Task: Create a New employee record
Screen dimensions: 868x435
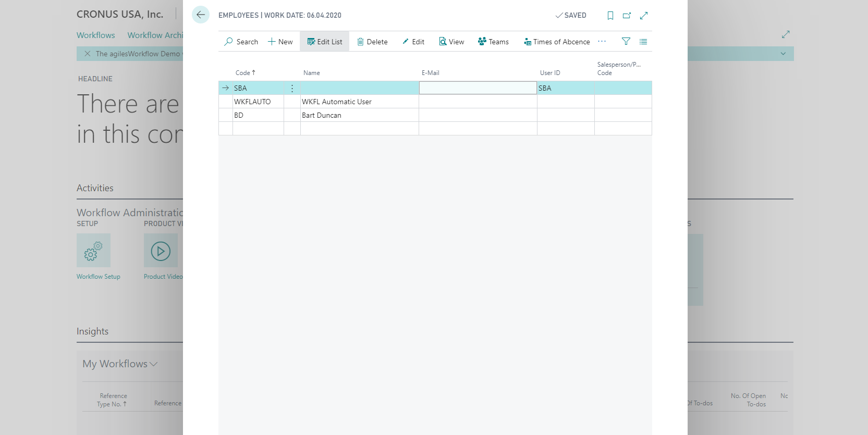Action: (x=280, y=42)
